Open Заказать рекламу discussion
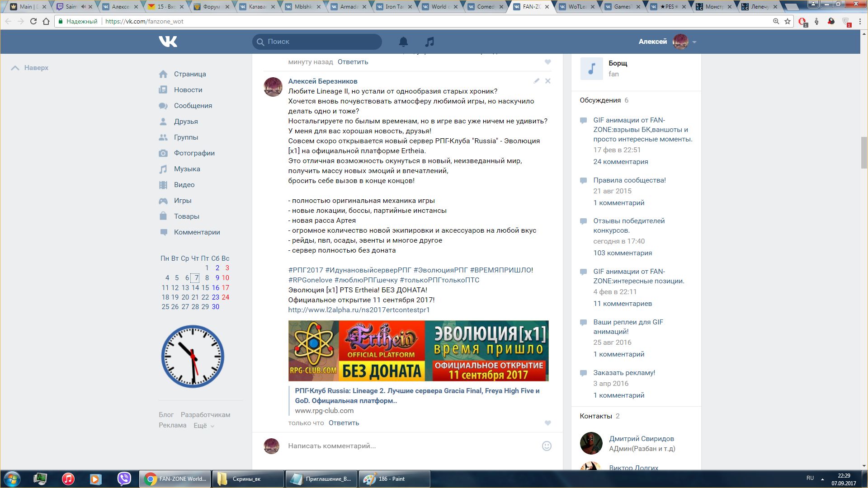This screenshot has height=488, width=868. click(x=624, y=373)
